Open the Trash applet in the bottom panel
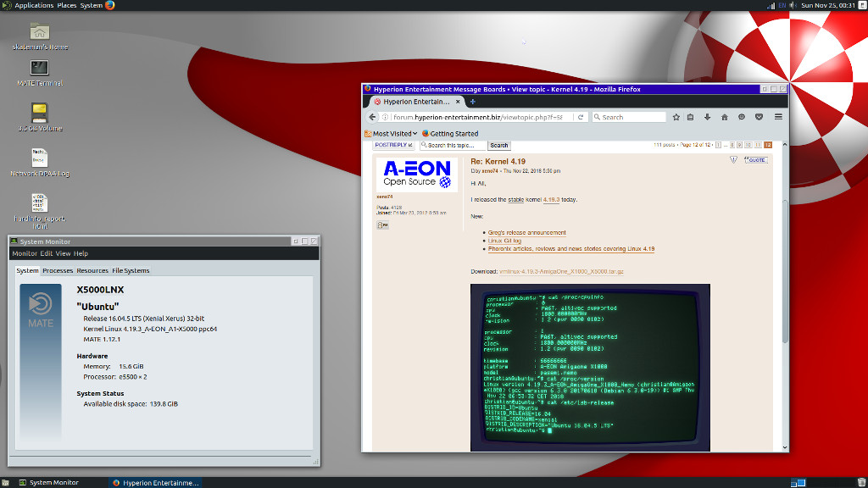This screenshot has height=488, width=868. pyautogui.click(x=862, y=482)
